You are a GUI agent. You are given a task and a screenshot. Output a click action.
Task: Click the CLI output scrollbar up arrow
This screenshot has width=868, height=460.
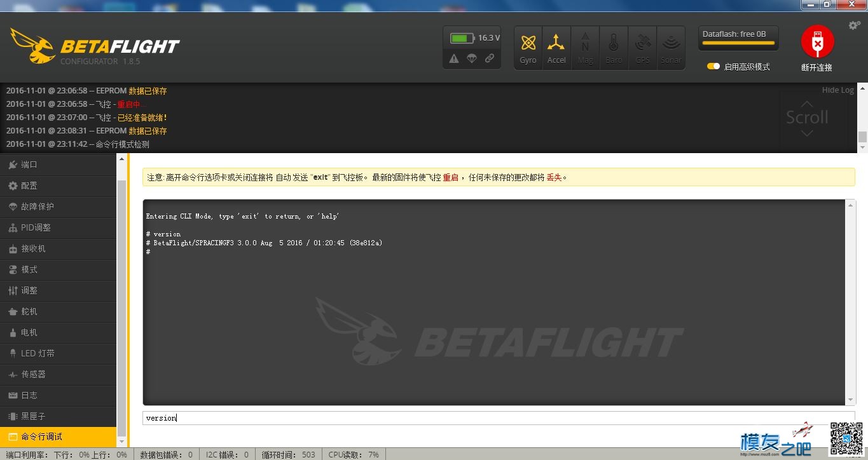pyautogui.click(x=851, y=205)
